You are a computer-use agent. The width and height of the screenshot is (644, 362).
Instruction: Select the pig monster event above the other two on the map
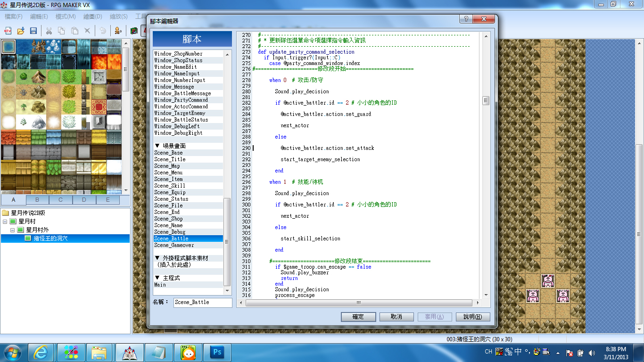click(547, 281)
